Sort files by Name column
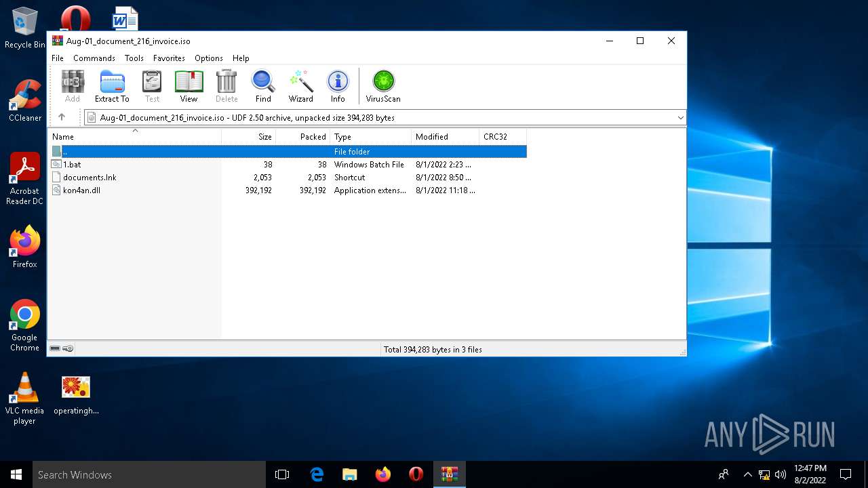The height and width of the screenshot is (488, 868). coord(134,136)
